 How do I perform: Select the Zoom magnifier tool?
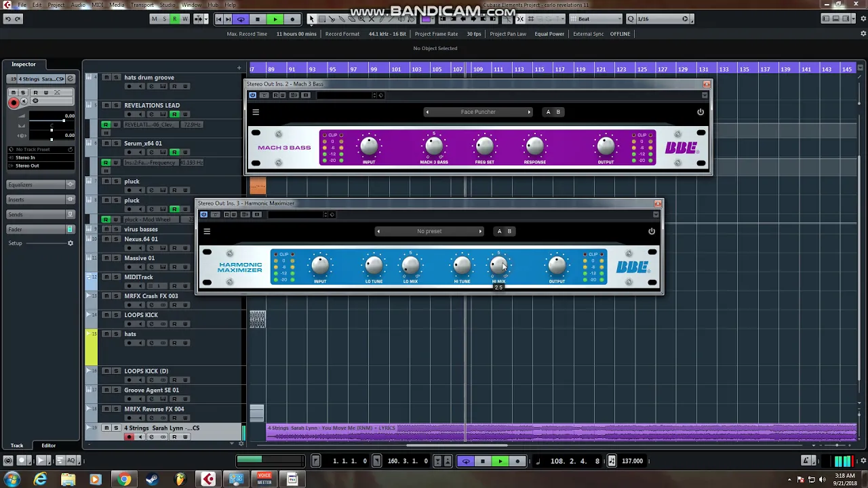[361, 19]
